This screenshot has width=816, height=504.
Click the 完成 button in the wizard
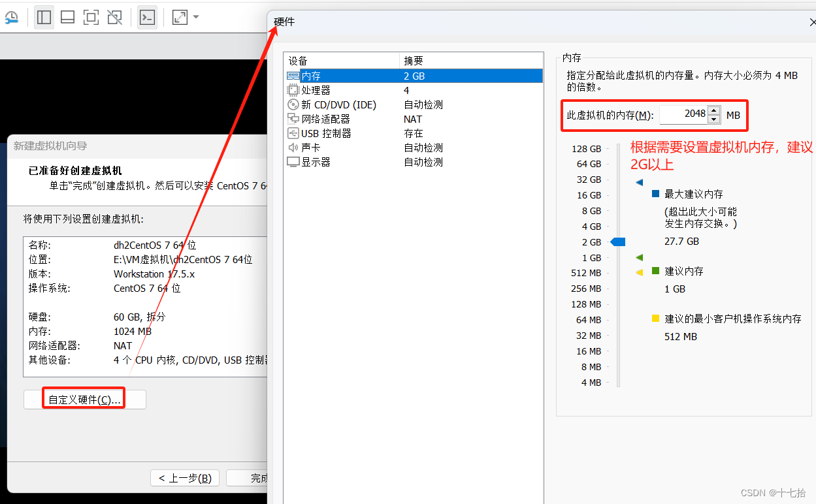[247, 478]
